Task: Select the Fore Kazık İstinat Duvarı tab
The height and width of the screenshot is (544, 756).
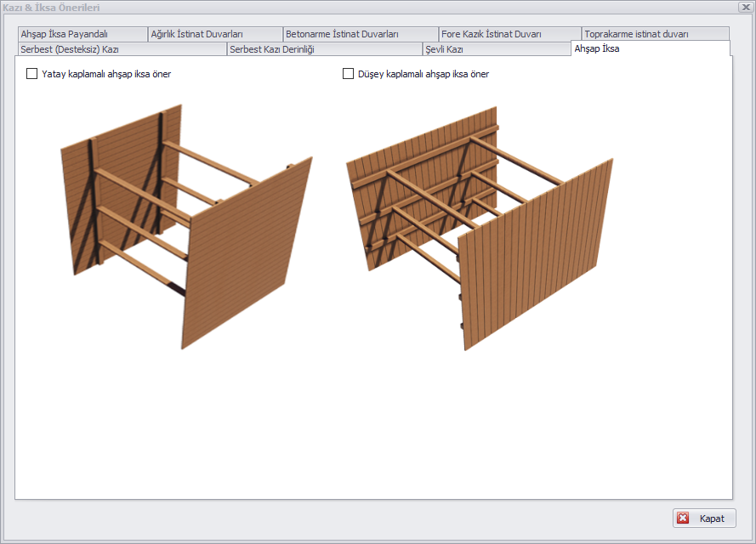Action: (509, 34)
